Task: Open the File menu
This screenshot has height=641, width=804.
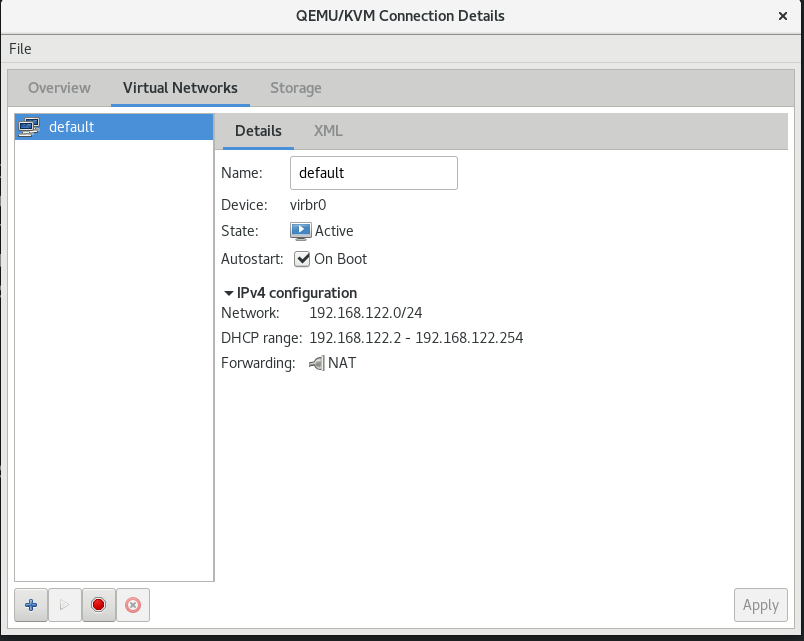Action: point(21,49)
